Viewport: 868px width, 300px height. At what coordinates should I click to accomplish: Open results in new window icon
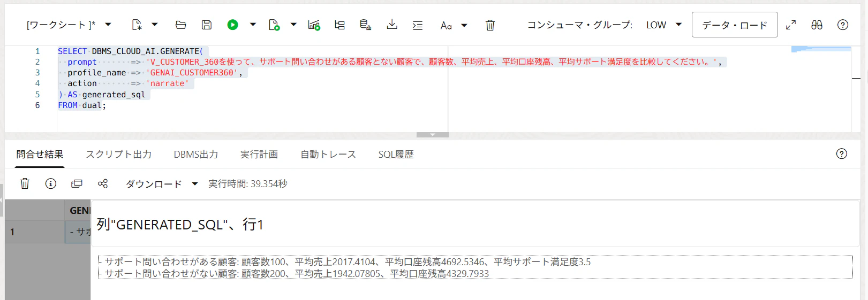77,183
